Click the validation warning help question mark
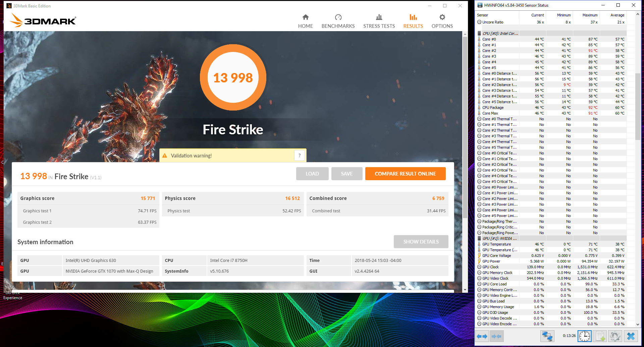Image resolution: width=644 pixels, height=347 pixels. [x=300, y=155]
